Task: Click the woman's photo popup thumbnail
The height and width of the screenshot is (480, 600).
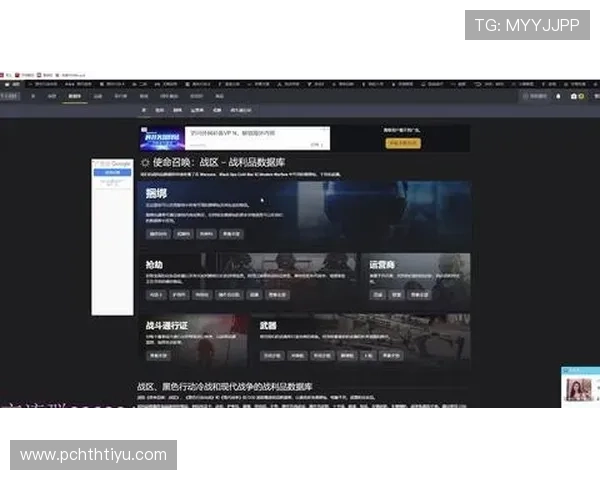Action: [579, 389]
